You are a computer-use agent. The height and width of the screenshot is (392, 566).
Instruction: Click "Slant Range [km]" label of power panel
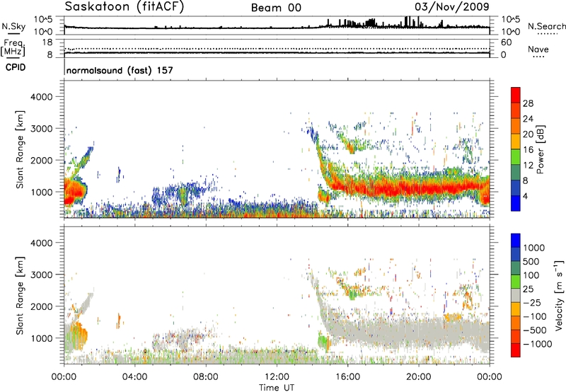click(x=20, y=149)
